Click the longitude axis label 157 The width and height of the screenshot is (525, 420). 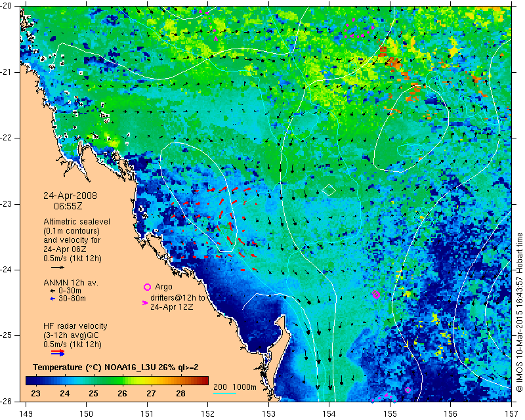(x=512, y=414)
